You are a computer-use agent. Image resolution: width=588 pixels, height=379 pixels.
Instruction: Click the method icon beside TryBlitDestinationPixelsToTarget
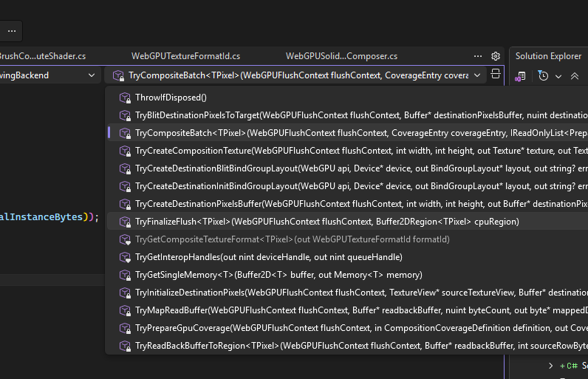point(125,115)
